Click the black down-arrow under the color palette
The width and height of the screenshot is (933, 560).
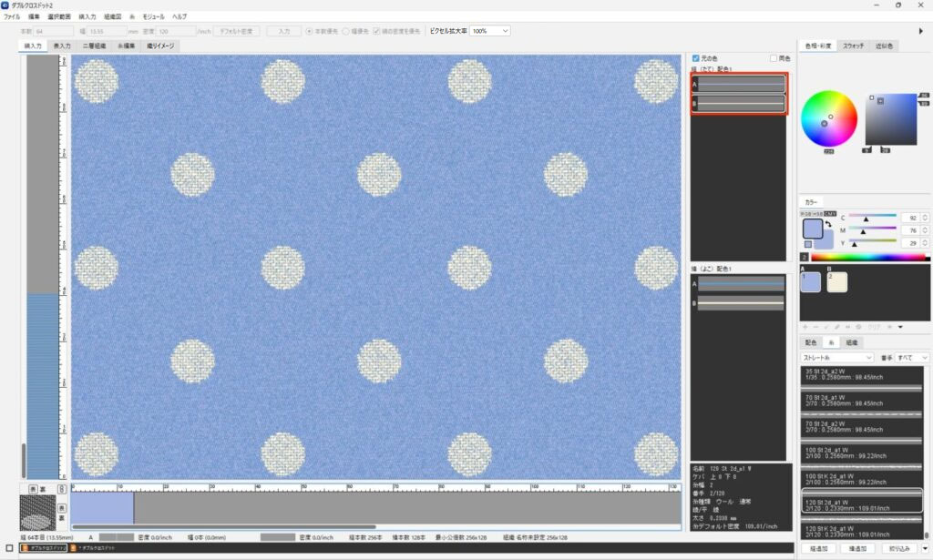pyautogui.click(x=900, y=326)
